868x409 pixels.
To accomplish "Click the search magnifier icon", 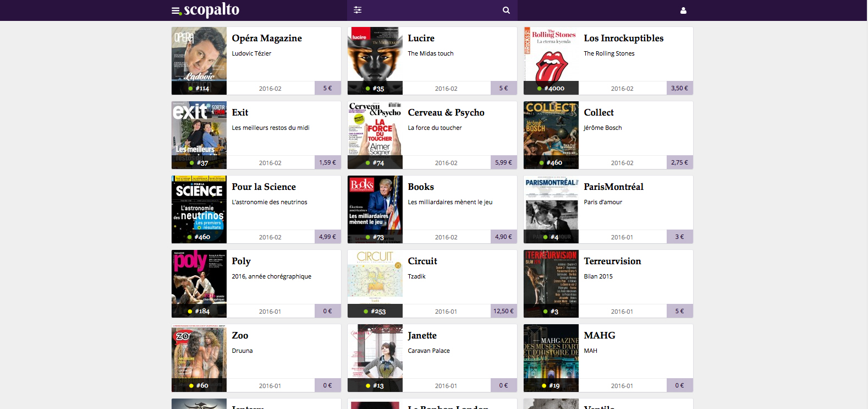I will point(506,10).
